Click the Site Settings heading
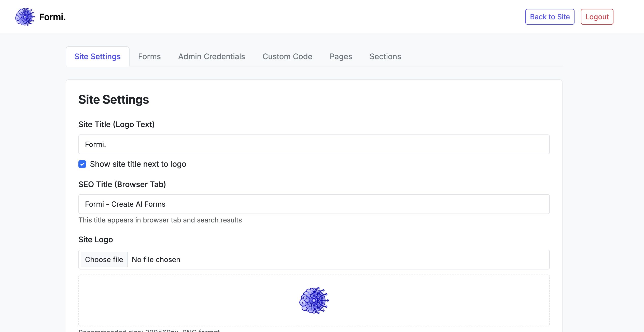The image size is (644, 332). coord(114,99)
